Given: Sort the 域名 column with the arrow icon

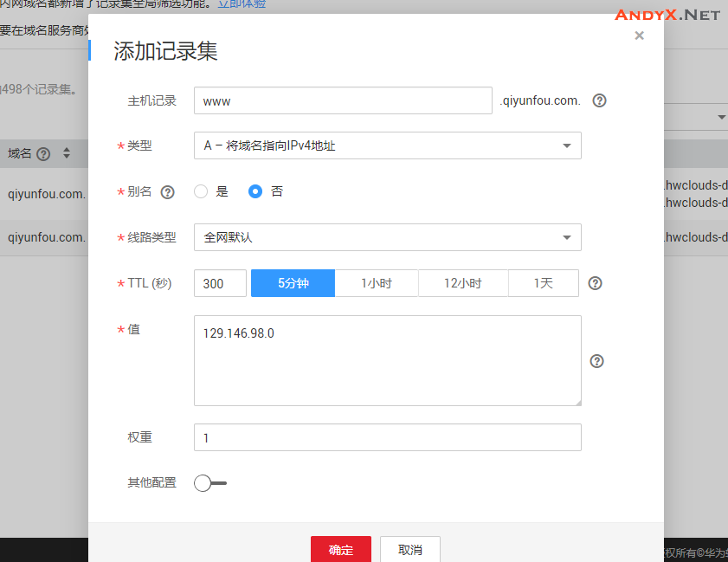Looking at the screenshot, I should tap(67, 152).
